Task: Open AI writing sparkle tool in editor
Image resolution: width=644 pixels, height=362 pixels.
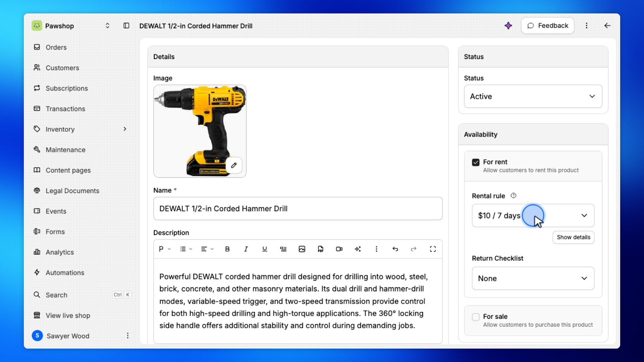Action: 358,249
